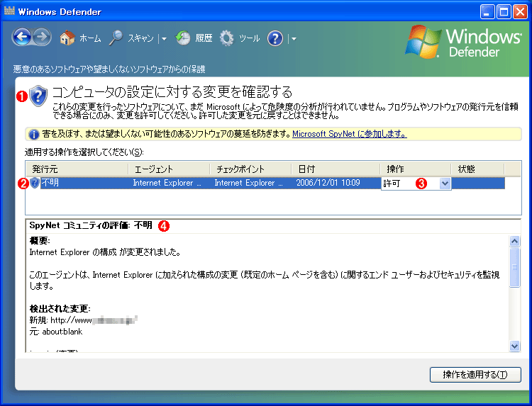
Task: Click the スキャン toolbar label
Action: [x=141, y=38]
